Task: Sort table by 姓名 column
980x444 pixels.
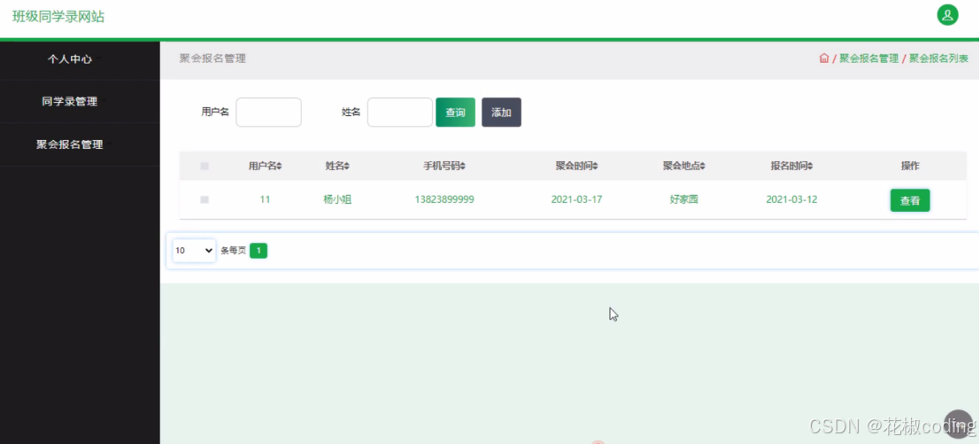Action: coord(337,167)
